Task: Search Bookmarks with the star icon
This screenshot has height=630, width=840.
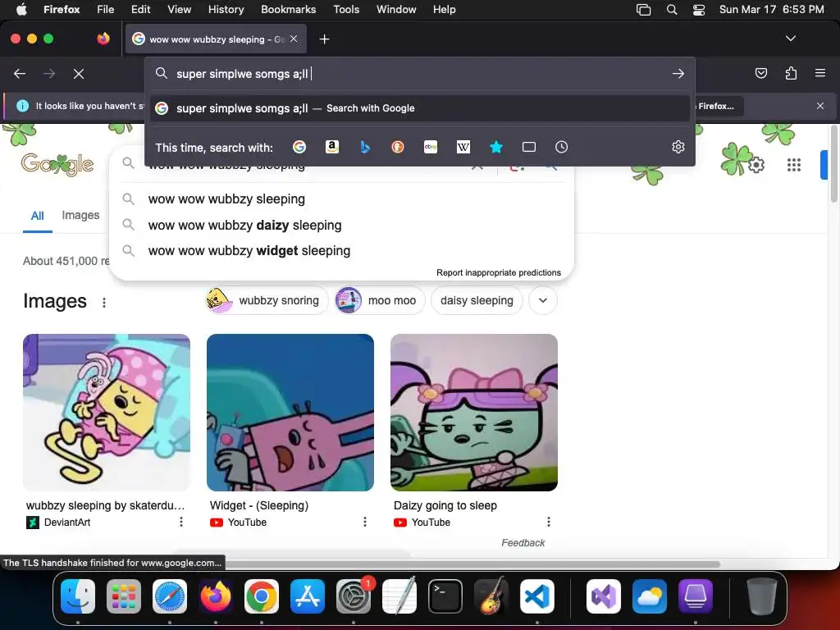Action: [x=496, y=147]
